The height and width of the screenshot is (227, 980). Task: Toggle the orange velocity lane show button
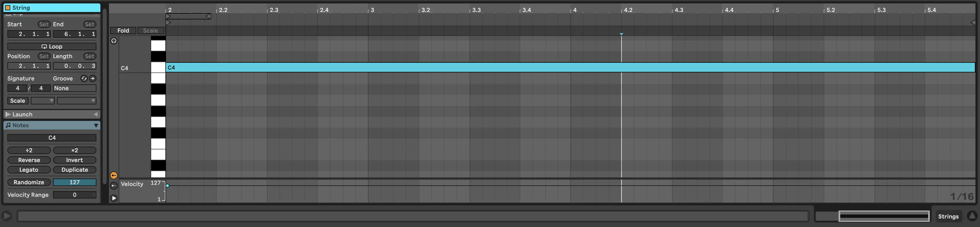[114, 175]
